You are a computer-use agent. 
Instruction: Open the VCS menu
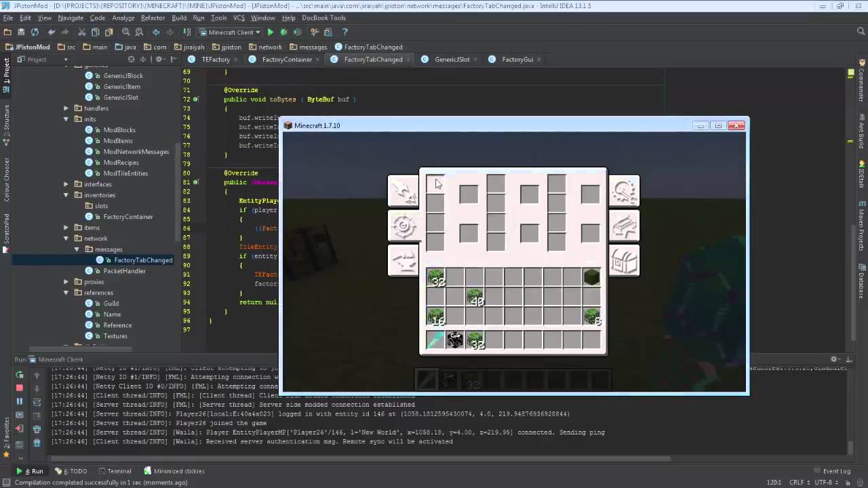[239, 18]
